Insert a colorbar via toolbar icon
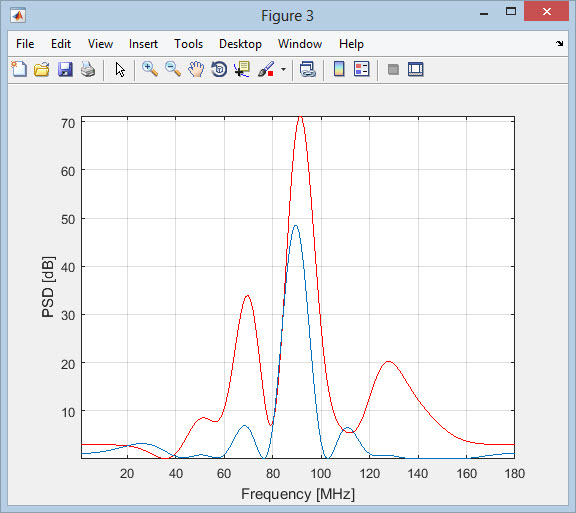 pyautogui.click(x=339, y=69)
